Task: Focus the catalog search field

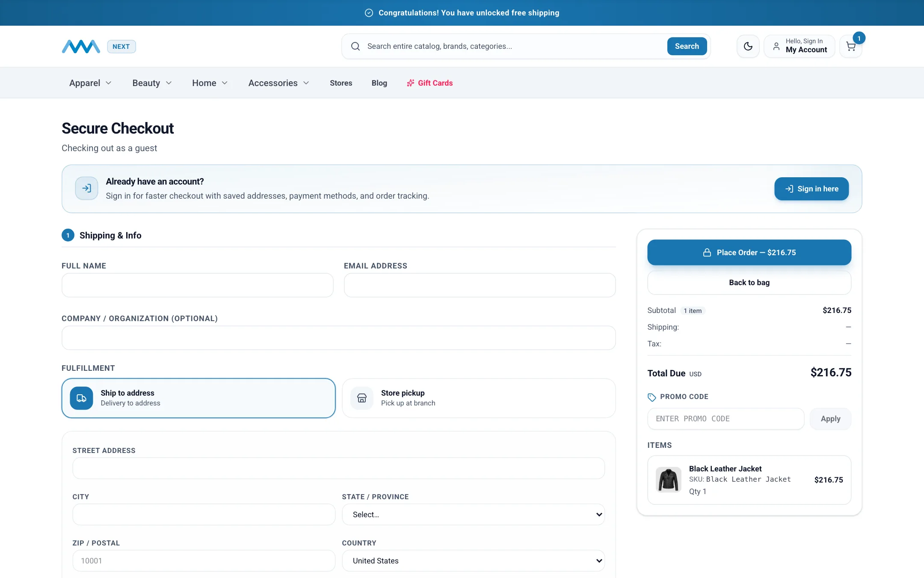Action: point(513,46)
